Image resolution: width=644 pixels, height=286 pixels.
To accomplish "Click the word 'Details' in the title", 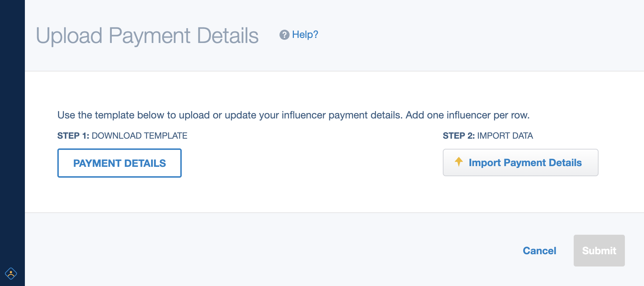I will coord(228,36).
